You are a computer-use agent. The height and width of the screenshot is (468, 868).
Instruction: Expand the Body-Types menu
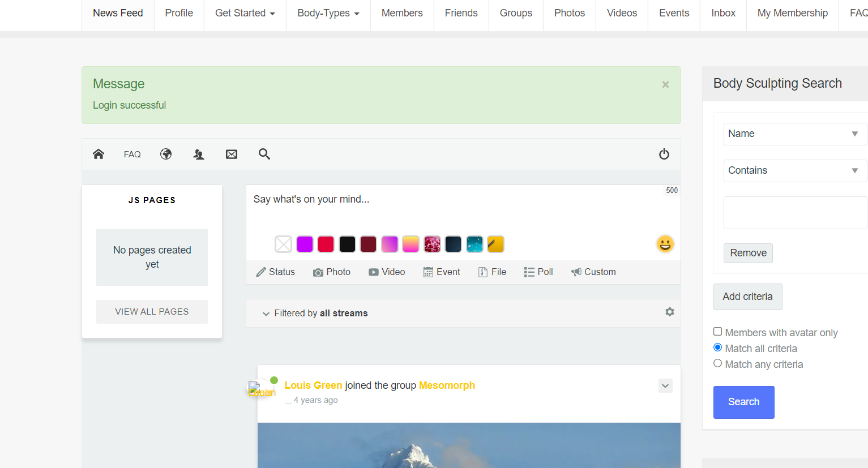point(328,13)
